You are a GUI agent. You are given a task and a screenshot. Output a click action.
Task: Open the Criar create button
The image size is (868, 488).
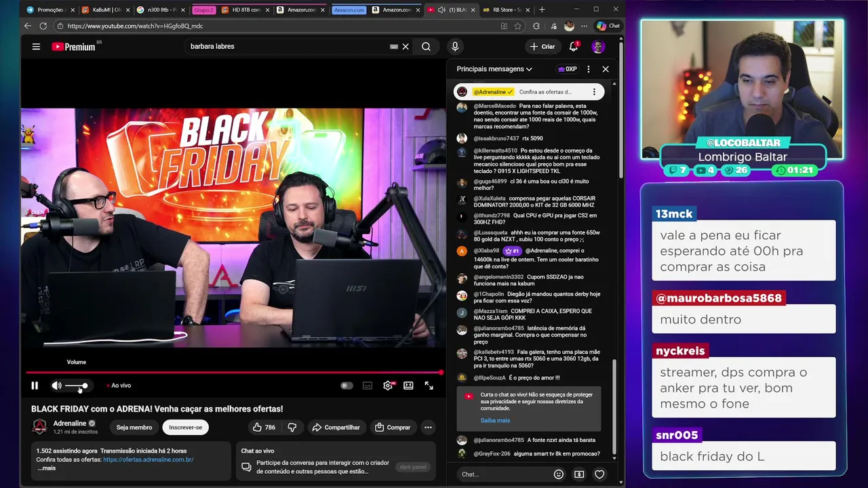[x=542, y=47]
